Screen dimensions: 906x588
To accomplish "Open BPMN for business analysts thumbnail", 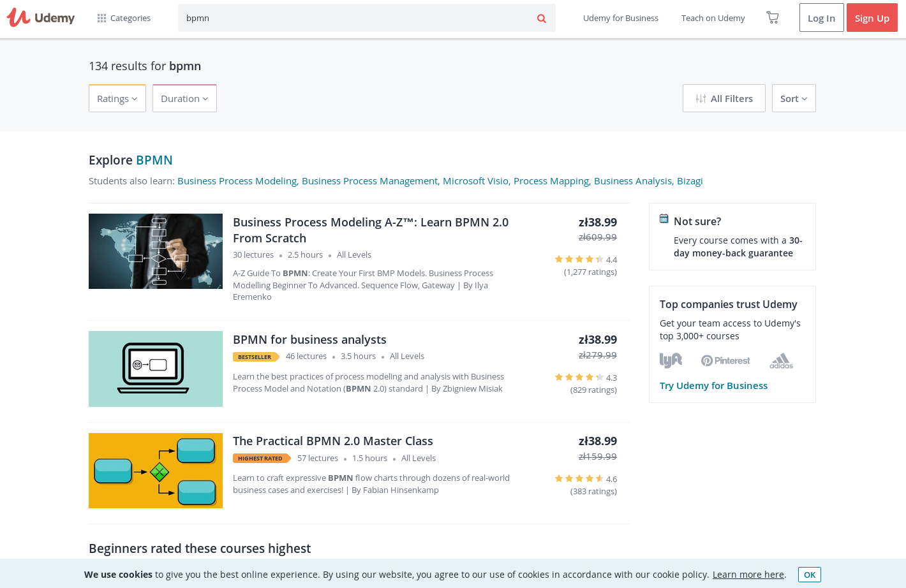I will [x=156, y=369].
